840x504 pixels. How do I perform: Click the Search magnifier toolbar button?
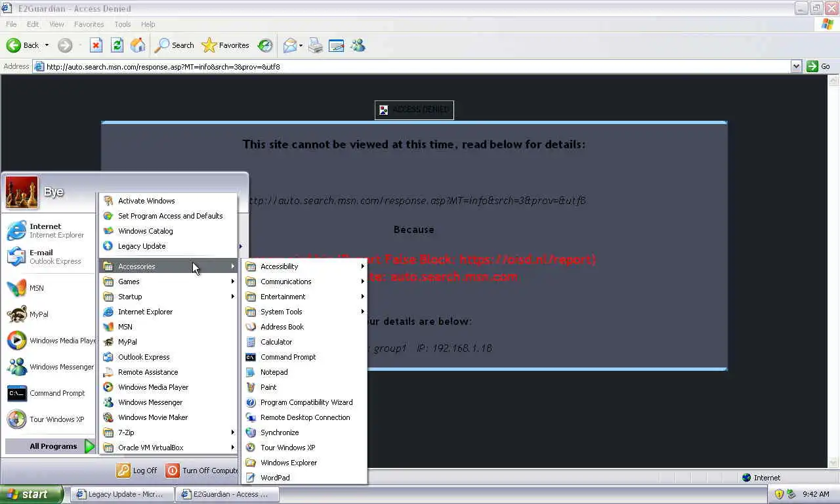[x=175, y=45]
